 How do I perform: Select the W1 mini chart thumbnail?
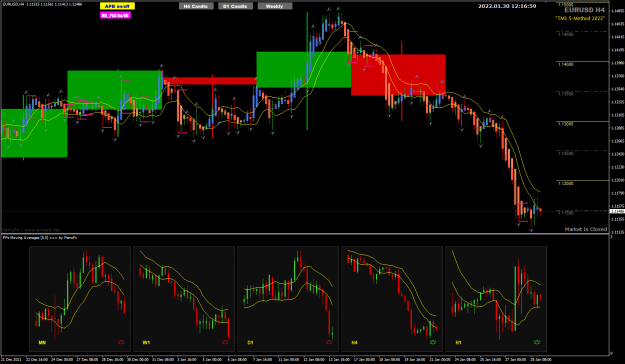[184, 299]
